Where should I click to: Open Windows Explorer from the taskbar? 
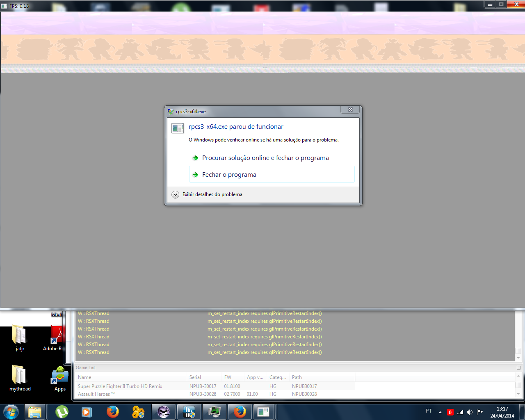(35, 412)
